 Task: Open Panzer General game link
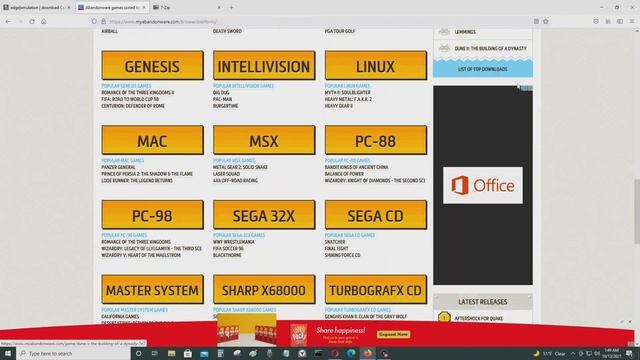coord(118,167)
